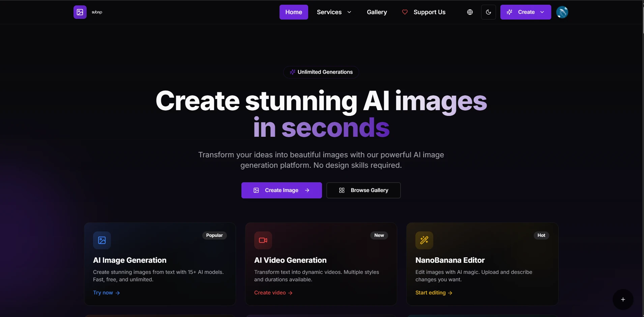This screenshot has width=644, height=317.
Task: Click the AI Video Generation camera icon
Action: point(263,240)
